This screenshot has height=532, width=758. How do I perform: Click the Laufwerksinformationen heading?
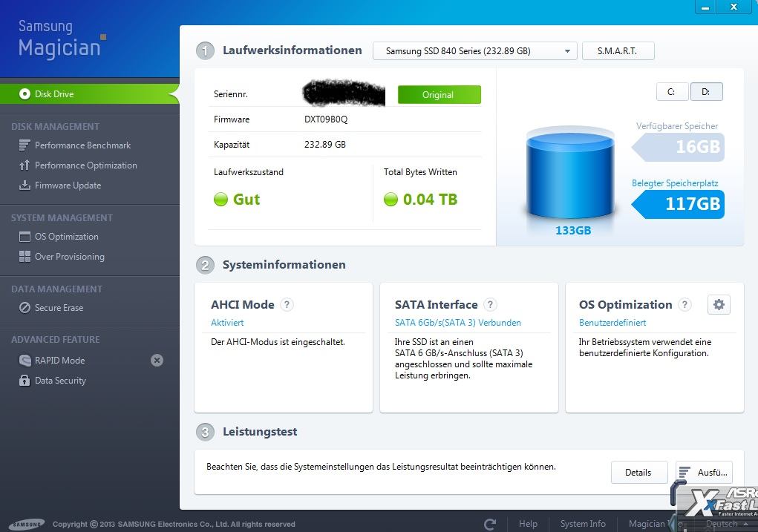point(292,50)
